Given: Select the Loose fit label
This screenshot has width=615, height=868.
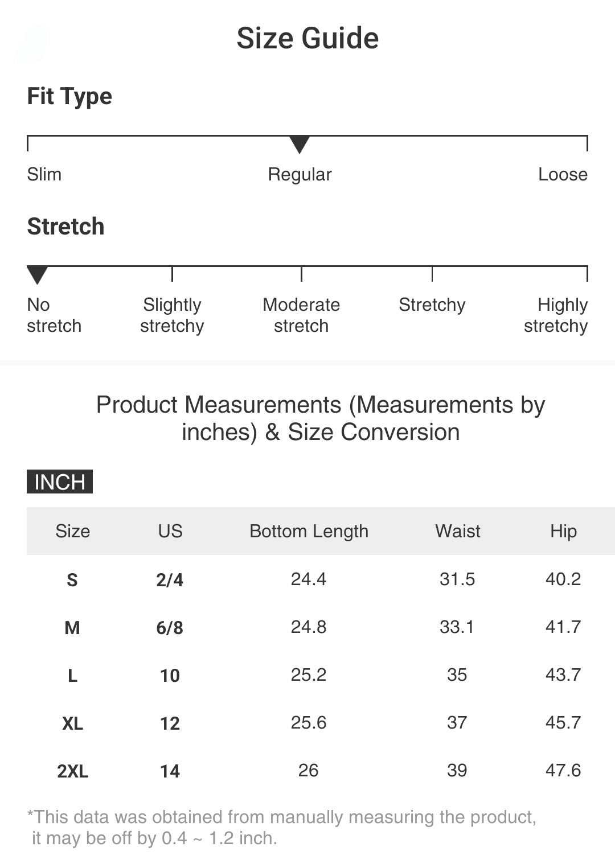Looking at the screenshot, I should [x=563, y=174].
